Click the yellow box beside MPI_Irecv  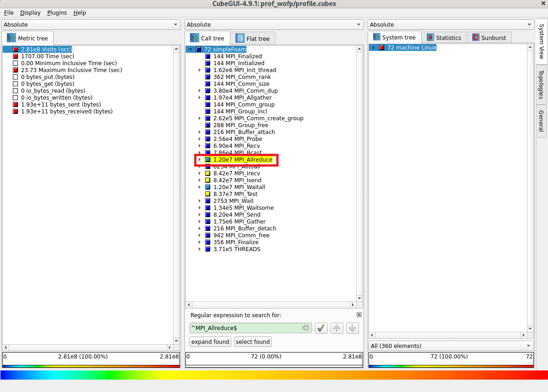click(207, 174)
